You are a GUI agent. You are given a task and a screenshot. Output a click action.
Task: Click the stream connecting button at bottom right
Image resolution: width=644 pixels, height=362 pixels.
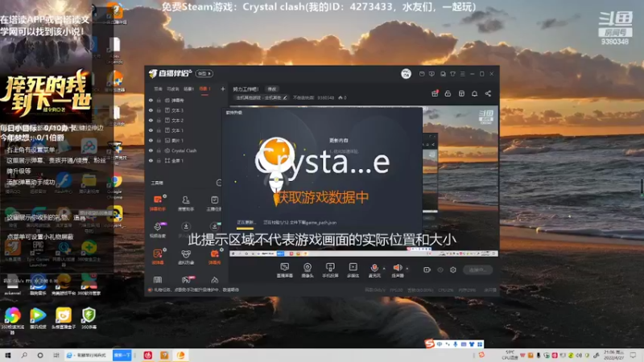[477, 269]
